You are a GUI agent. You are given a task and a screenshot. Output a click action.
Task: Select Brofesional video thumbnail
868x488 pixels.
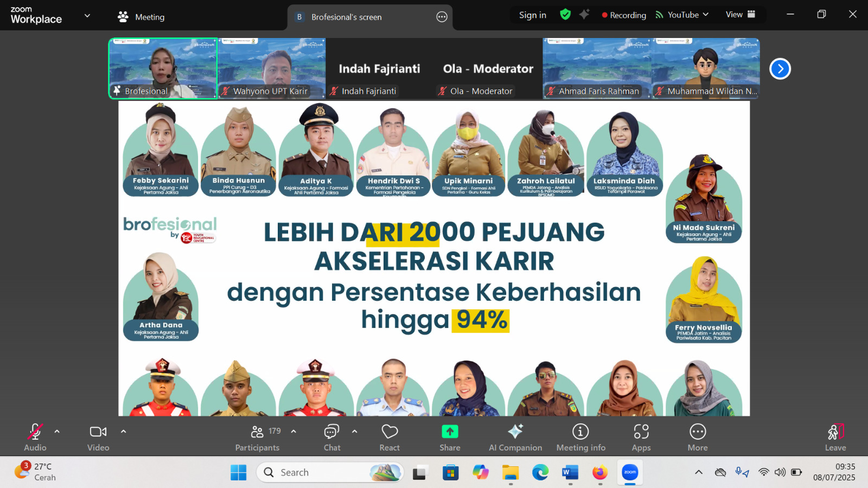tap(163, 68)
